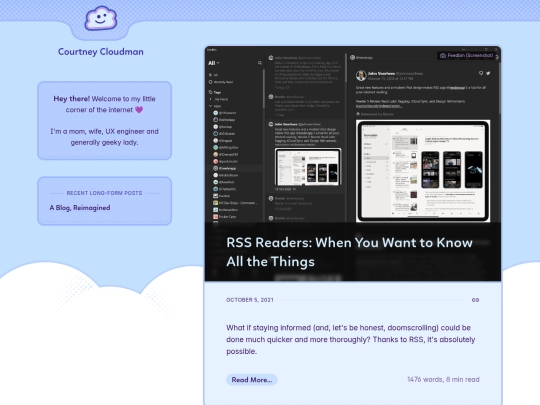Click the Read More... button
The width and height of the screenshot is (540, 405).
point(252,380)
